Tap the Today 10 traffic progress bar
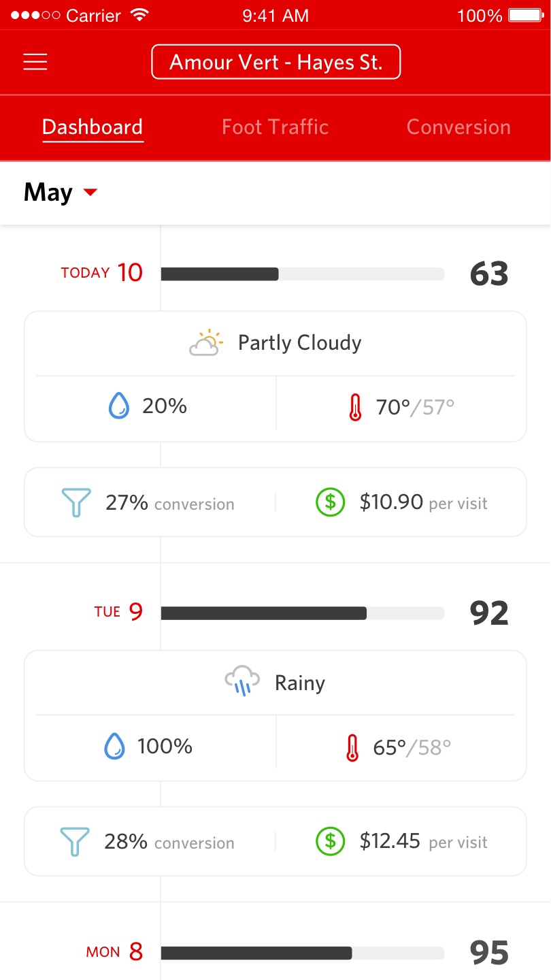551x980 pixels. click(x=302, y=274)
